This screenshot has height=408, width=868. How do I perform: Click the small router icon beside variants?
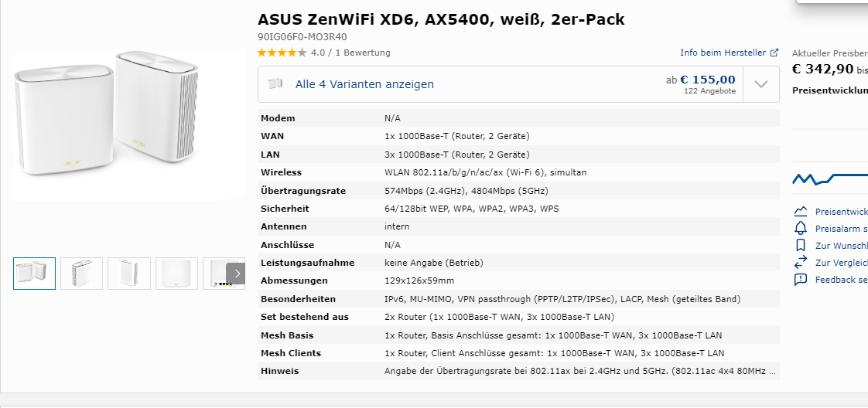click(275, 84)
